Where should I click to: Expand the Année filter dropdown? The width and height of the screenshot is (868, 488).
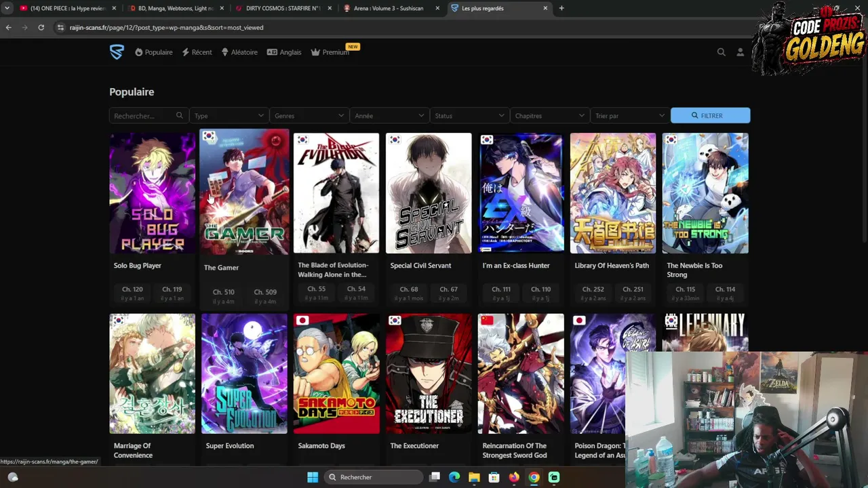click(389, 116)
